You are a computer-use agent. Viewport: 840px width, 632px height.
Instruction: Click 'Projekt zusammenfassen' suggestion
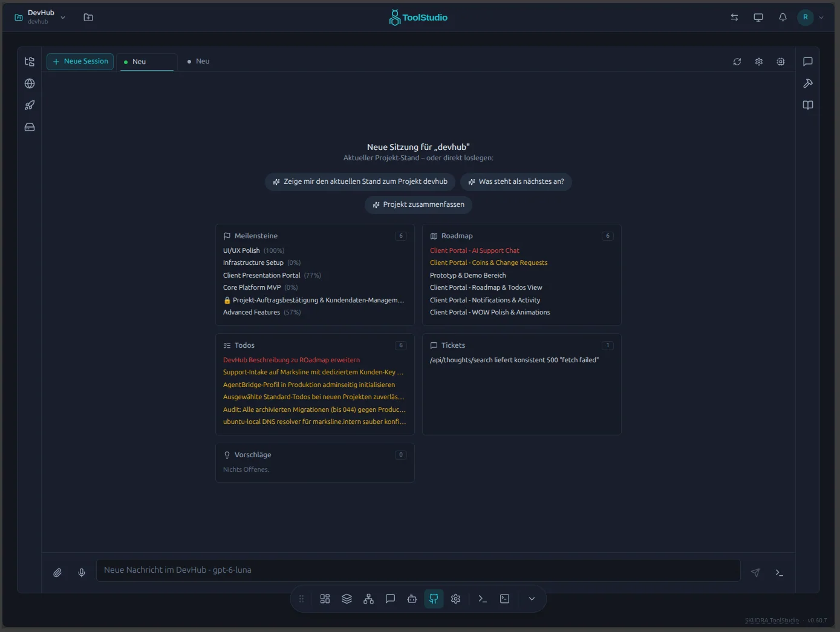[x=418, y=204]
